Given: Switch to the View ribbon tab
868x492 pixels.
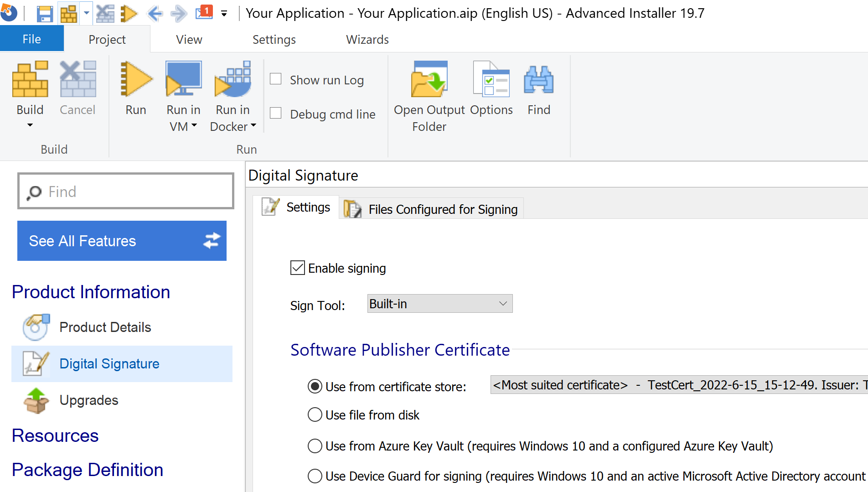Looking at the screenshot, I should pyautogui.click(x=189, y=40).
